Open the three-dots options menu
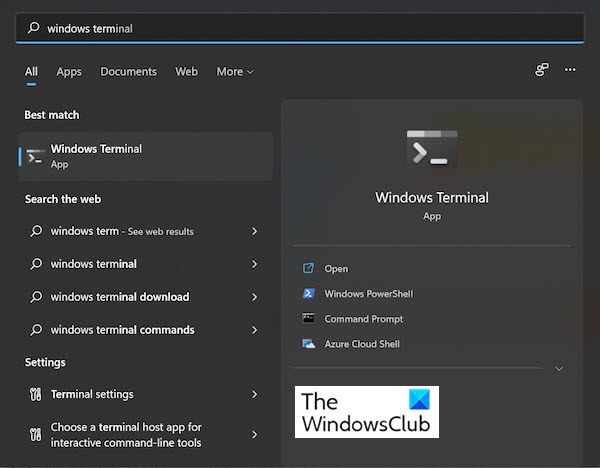The image size is (600, 468). [570, 70]
